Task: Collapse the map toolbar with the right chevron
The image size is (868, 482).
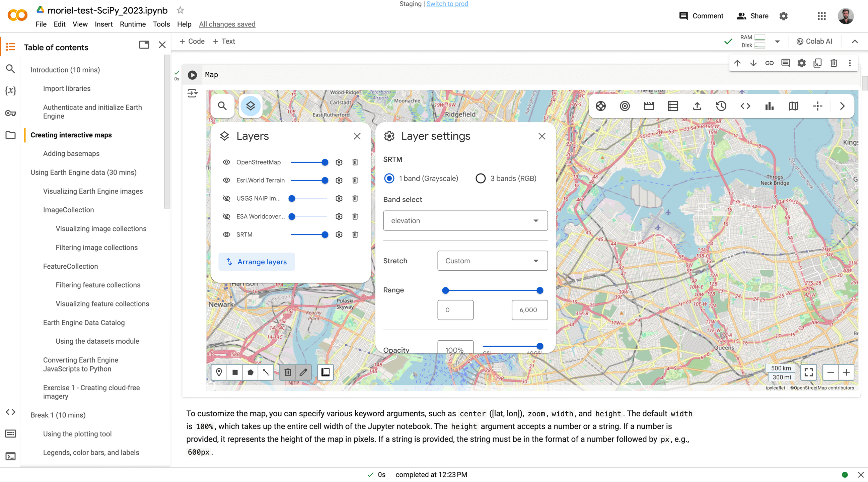Action: point(843,106)
